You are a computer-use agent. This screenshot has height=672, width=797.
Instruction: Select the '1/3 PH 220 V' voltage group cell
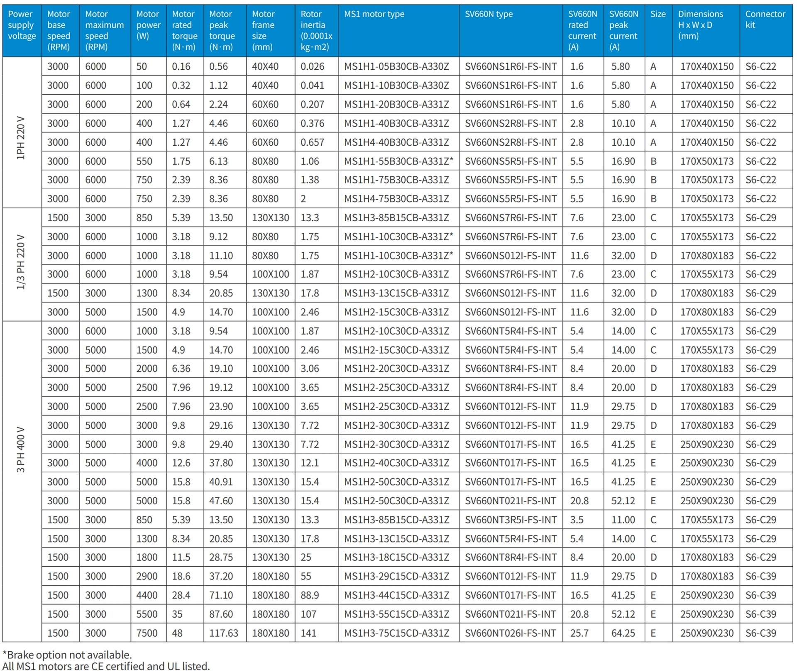[x=22, y=264]
